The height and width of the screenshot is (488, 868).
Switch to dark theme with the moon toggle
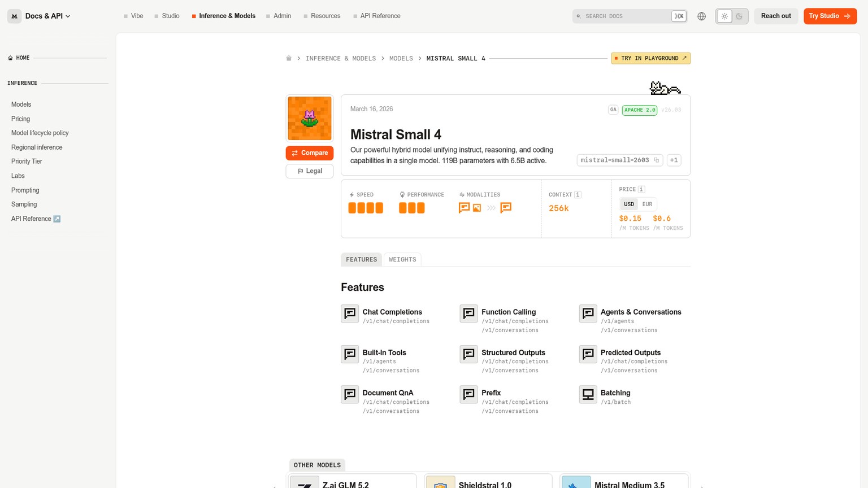click(x=739, y=16)
